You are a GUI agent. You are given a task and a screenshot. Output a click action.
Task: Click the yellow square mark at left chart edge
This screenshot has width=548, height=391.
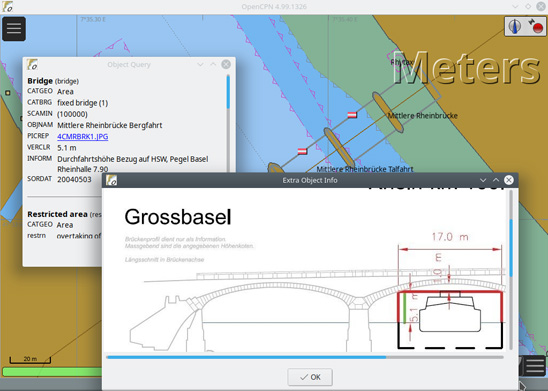click(x=7, y=93)
